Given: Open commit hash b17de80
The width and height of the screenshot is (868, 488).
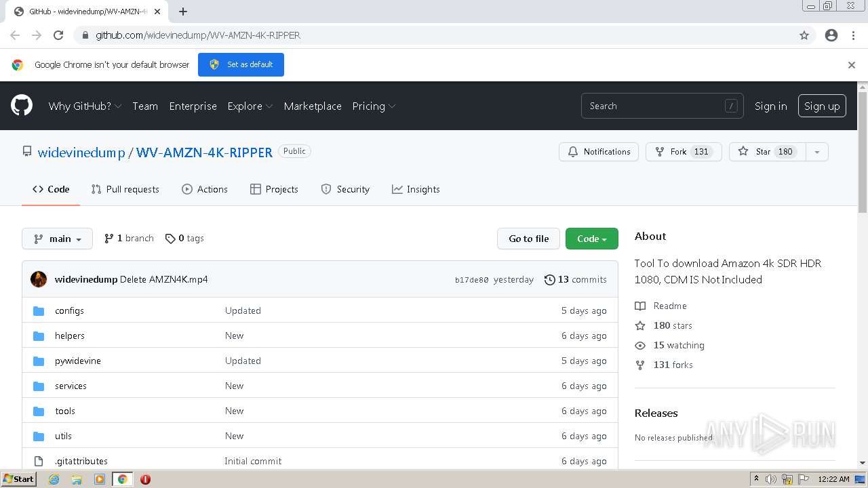Looking at the screenshot, I should pos(472,280).
